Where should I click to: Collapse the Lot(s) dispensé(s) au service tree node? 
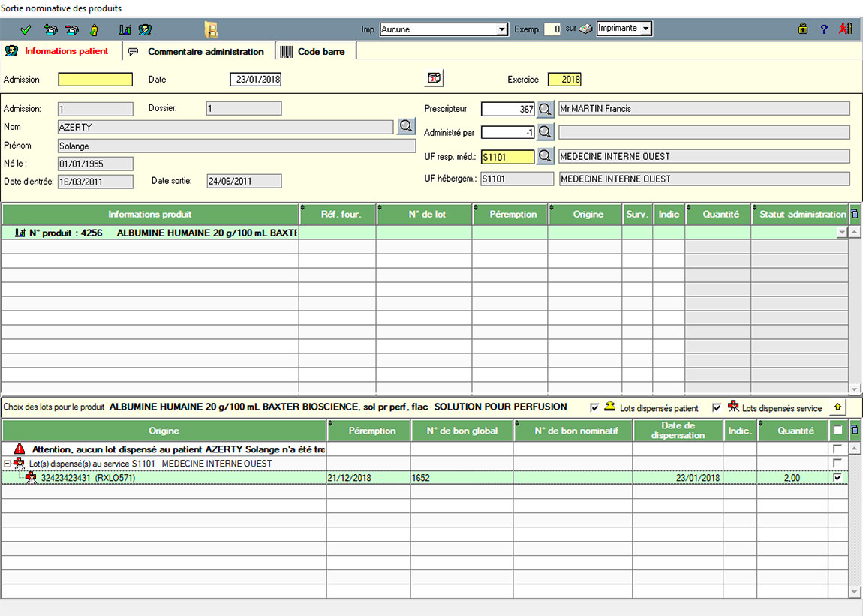pos(7,464)
